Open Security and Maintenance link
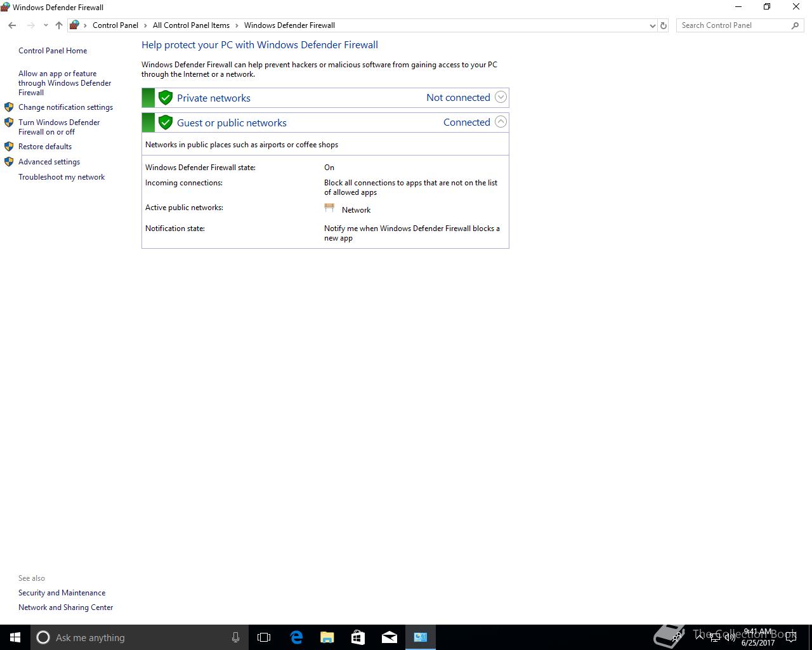 click(x=62, y=593)
